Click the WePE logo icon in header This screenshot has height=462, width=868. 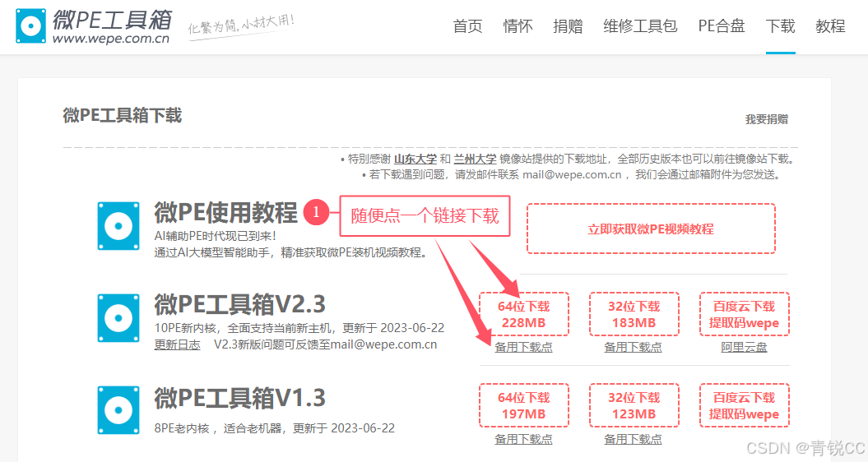click(30, 25)
